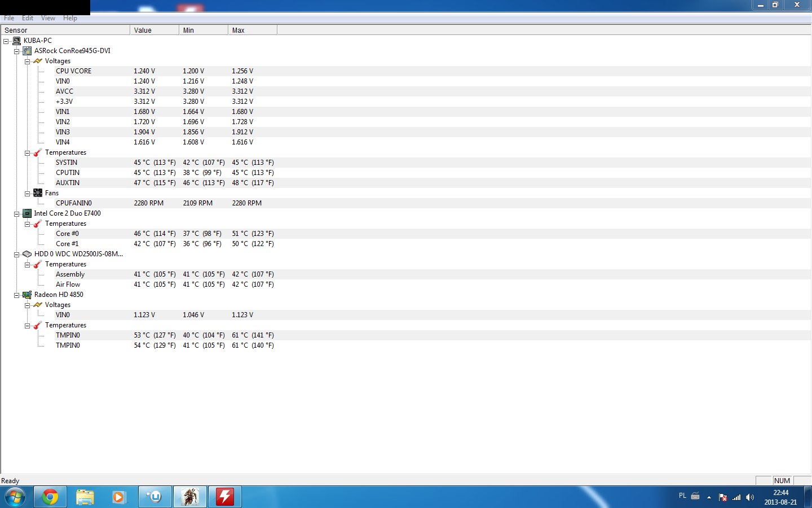Show hidden system tray icons
812x508 pixels.
coord(709,497)
